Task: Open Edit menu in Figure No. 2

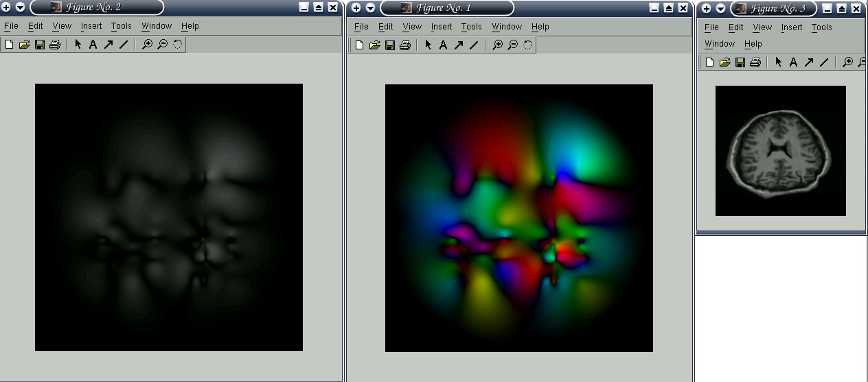Action: point(36,26)
